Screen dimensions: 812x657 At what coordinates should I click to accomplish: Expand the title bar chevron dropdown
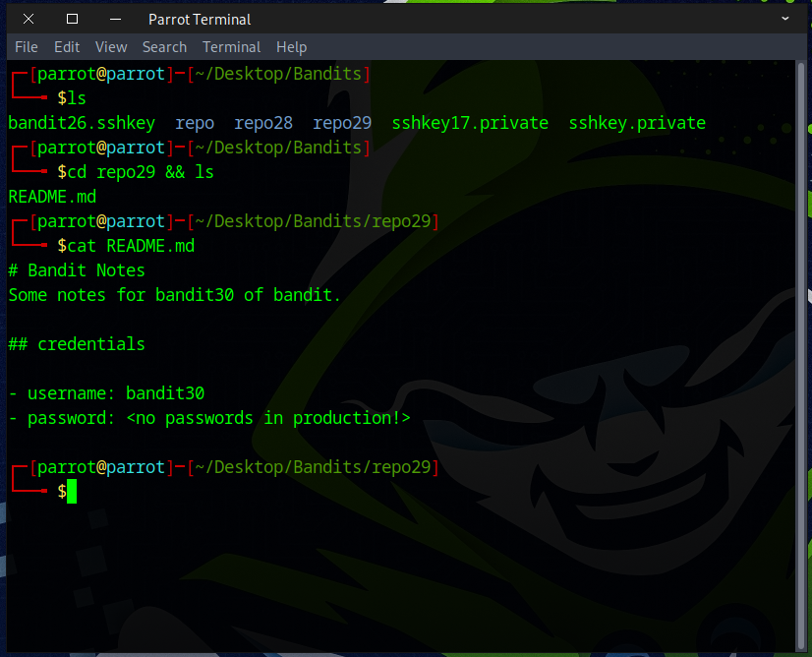[x=785, y=19]
